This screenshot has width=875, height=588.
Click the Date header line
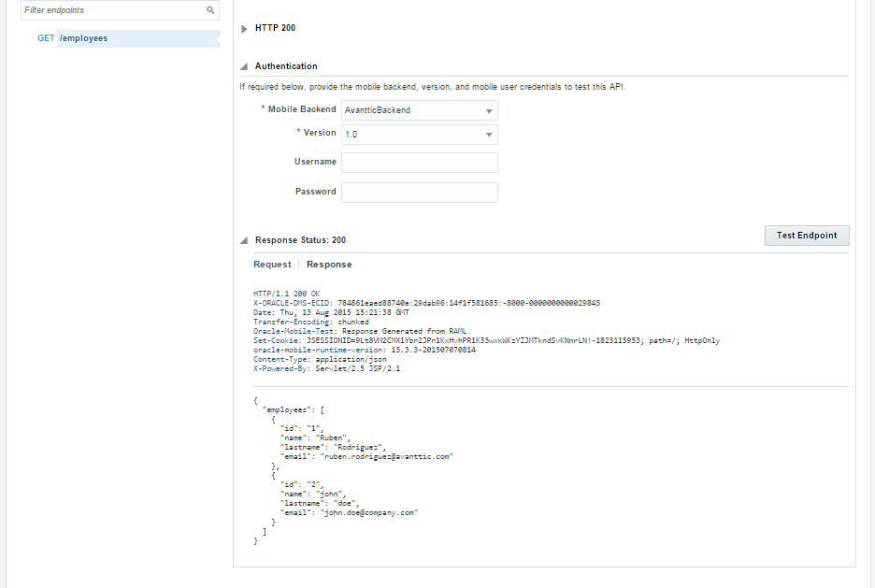[x=331, y=312]
